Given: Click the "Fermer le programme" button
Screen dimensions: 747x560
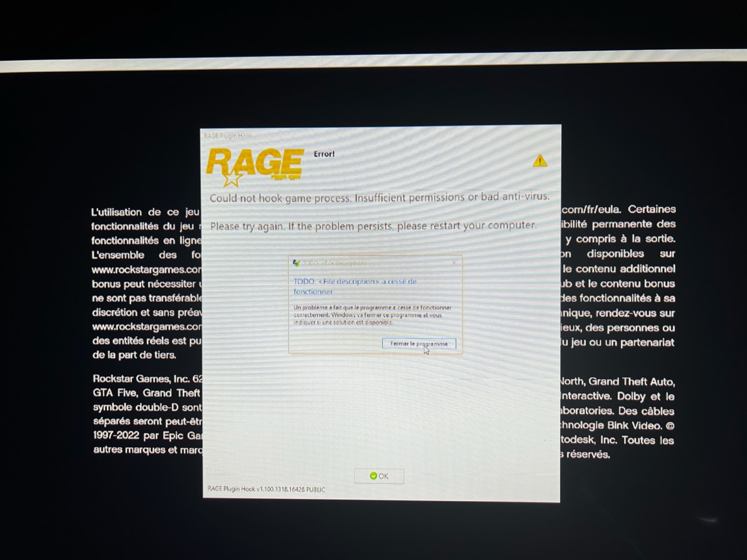Looking at the screenshot, I should tap(419, 344).
